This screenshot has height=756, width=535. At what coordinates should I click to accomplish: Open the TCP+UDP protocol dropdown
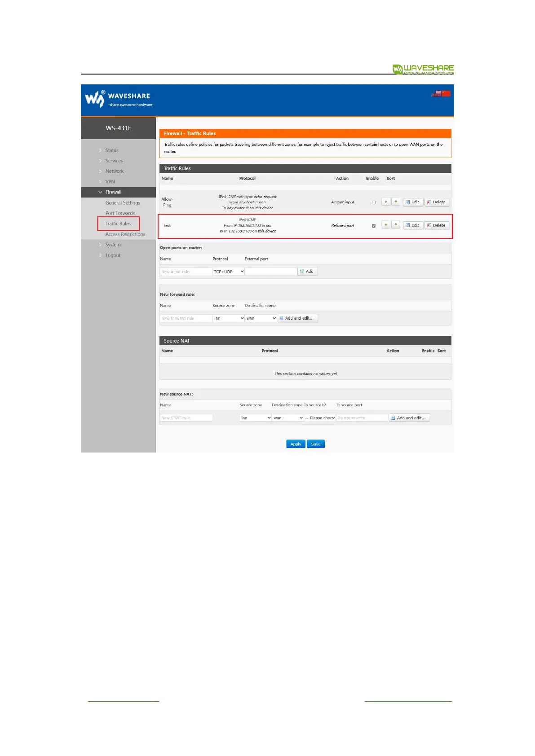pos(229,272)
